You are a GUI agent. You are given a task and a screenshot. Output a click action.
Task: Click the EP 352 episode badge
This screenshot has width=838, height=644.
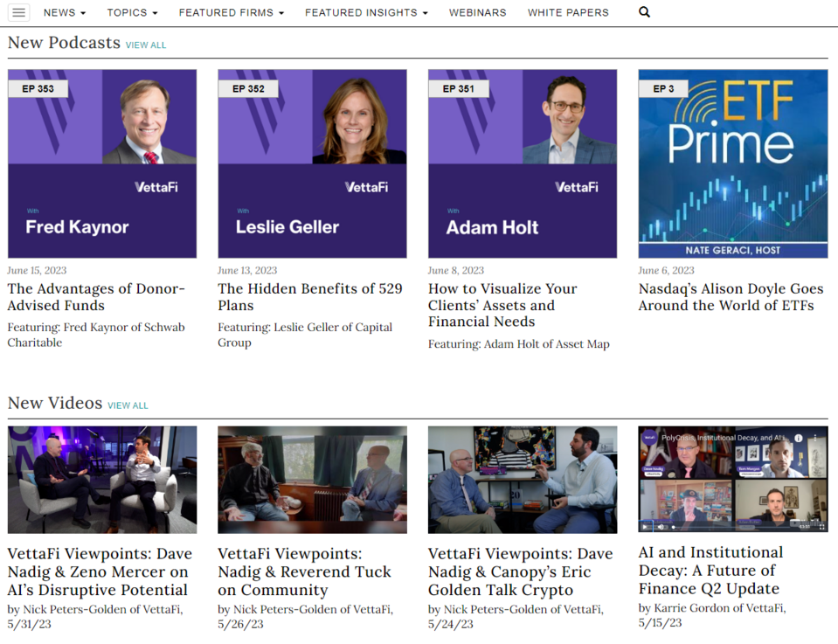pyautogui.click(x=248, y=89)
